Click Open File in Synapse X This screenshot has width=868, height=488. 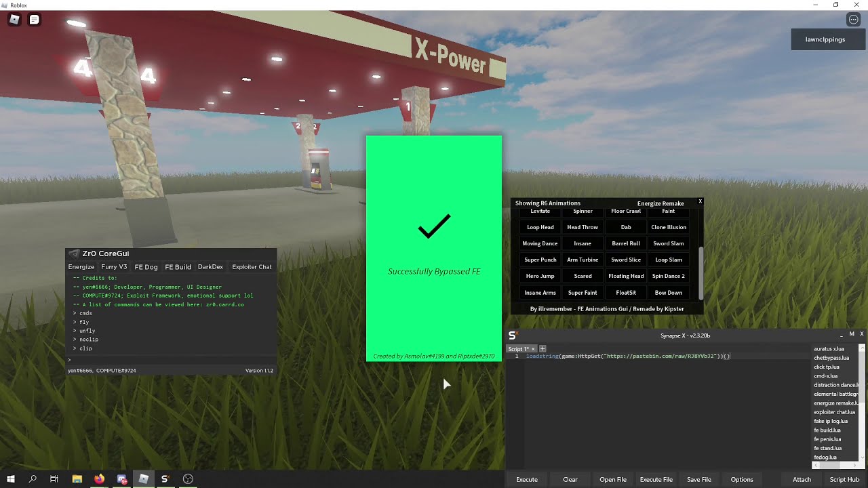(x=613, y=479)
